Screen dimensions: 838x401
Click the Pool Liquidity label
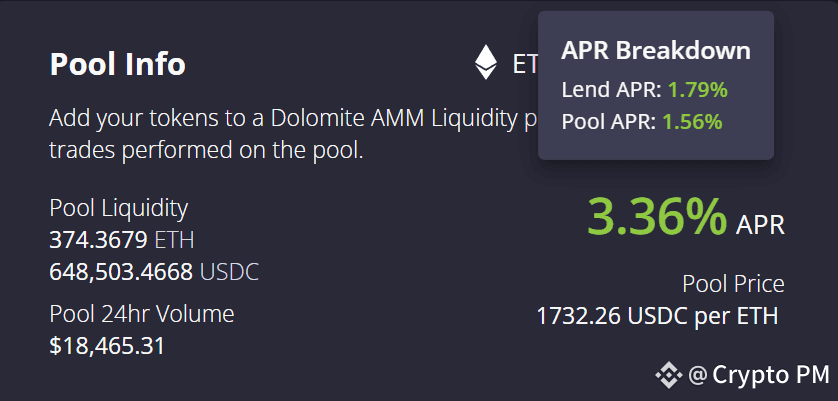click(x=119, y=209)
